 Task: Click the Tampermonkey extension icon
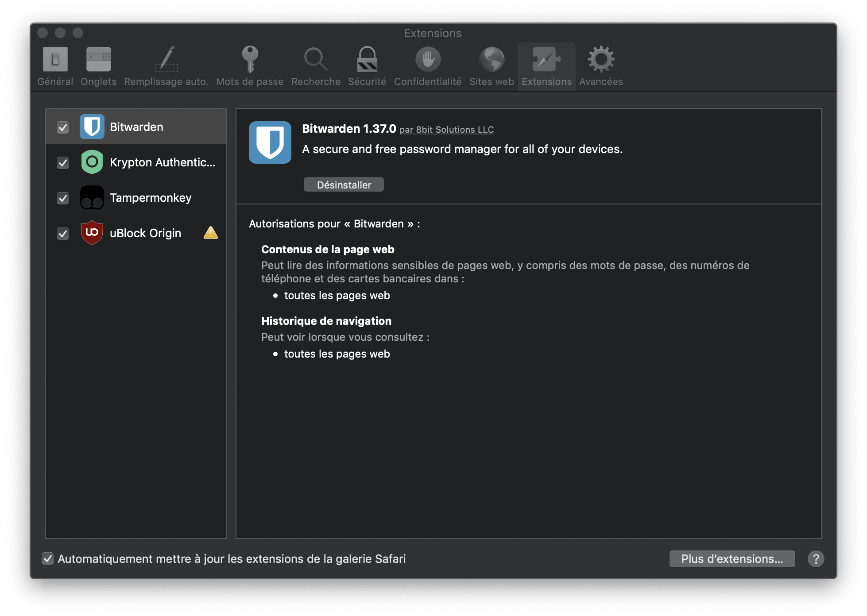tap(92, 197)
